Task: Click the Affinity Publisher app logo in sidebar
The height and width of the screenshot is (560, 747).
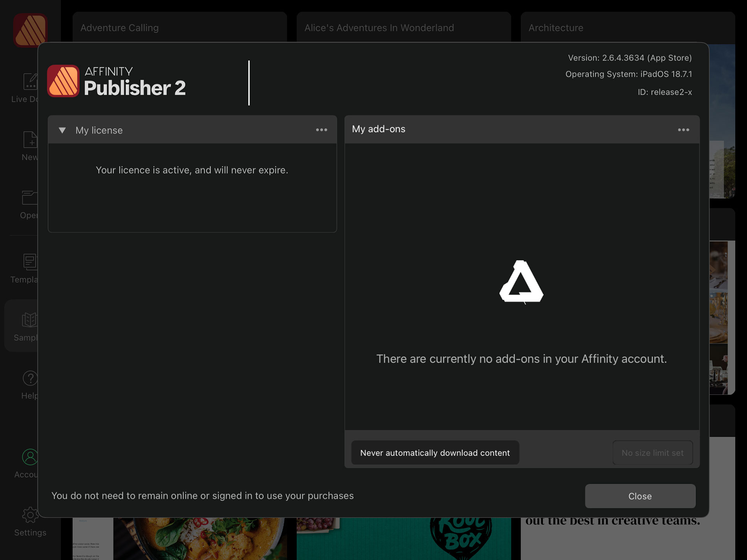Action: tap(30, 30)
